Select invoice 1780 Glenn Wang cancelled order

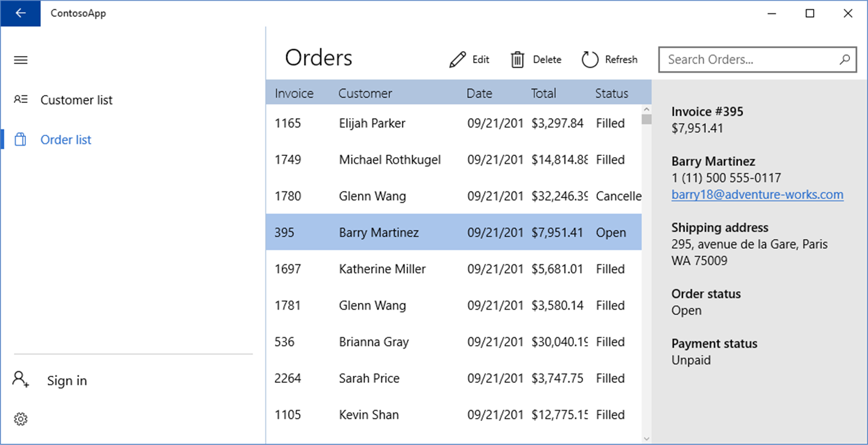454,196
